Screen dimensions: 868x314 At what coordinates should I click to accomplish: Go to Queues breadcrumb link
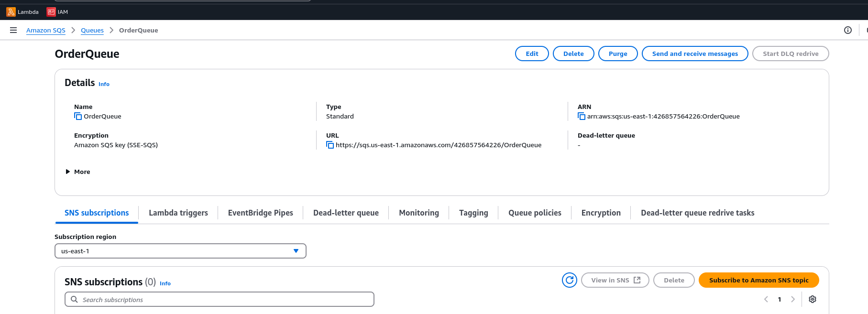(x=92, y=30)
